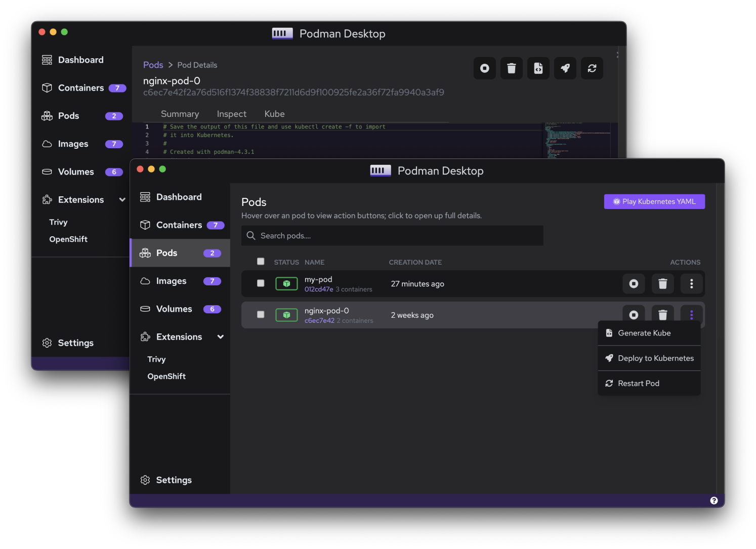Go back via Pods breadcrumb link
The image size is (756, 549).
(153, 65)
